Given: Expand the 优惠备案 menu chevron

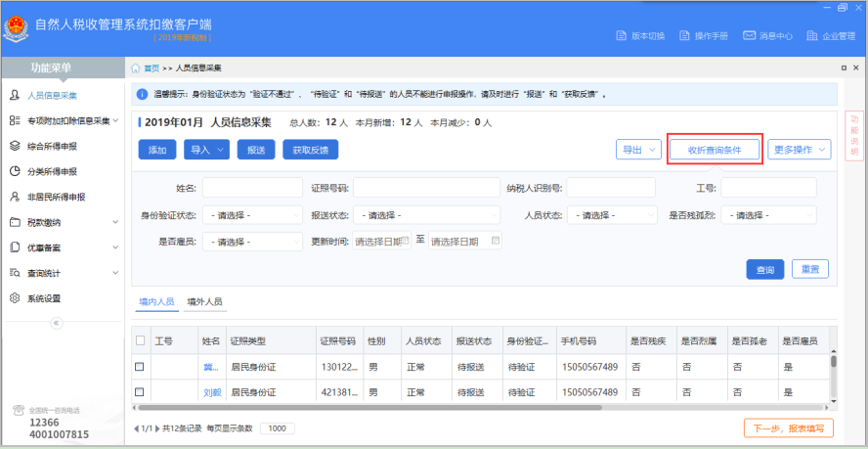Looking at the screenshot, I should (x=115, y=247).
